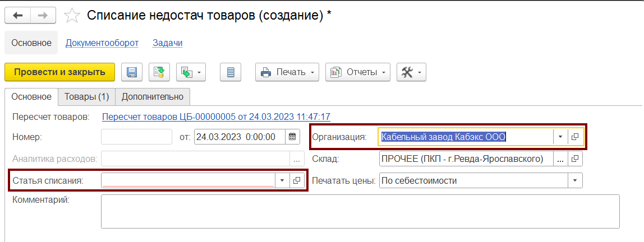Click the Провести и закрыть button
Screen dimensions: 644x242
click(x=59, y=72)
